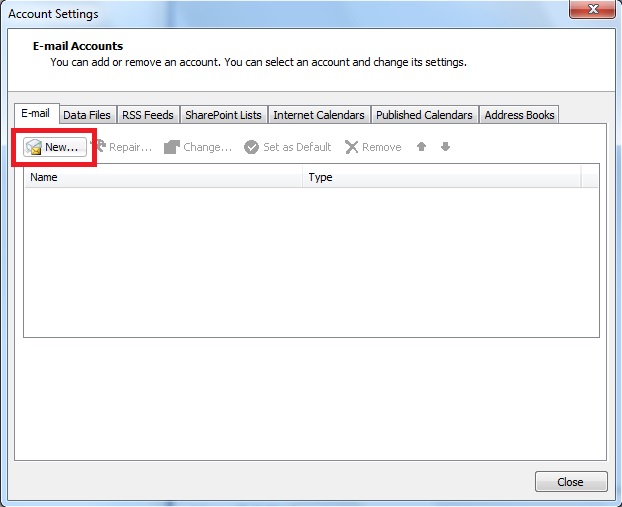The width and height of the screenshot is (622, 507).
Task: Select the Change account settings button
Action: (x=197, y=147)
